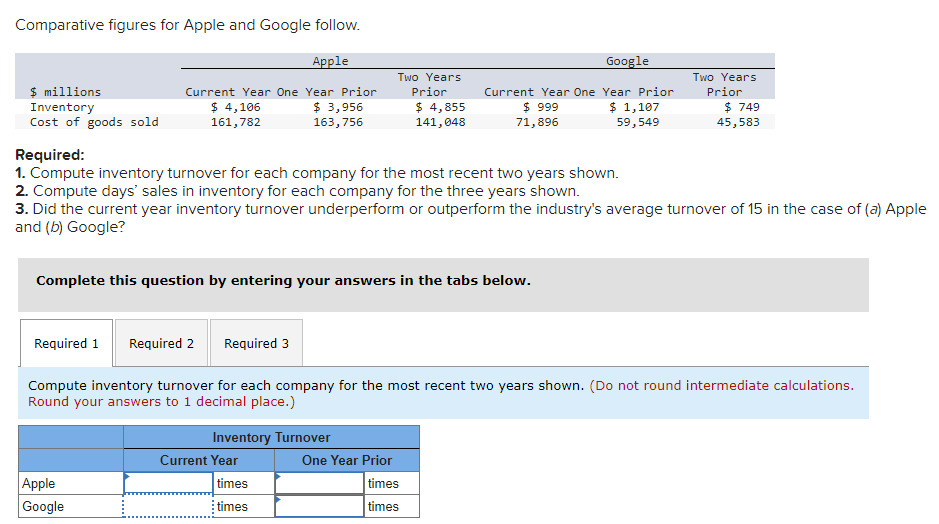Click the Inventory row label

62,107
